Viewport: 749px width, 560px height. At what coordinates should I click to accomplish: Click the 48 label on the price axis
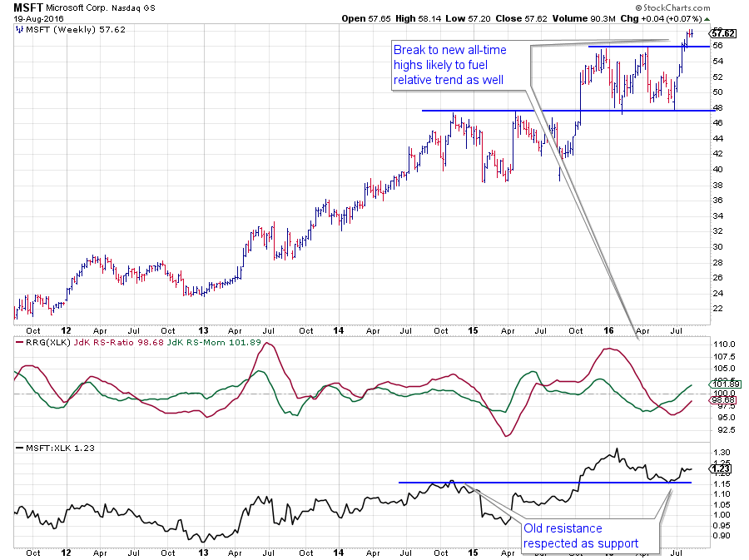(x=718, y=108)
